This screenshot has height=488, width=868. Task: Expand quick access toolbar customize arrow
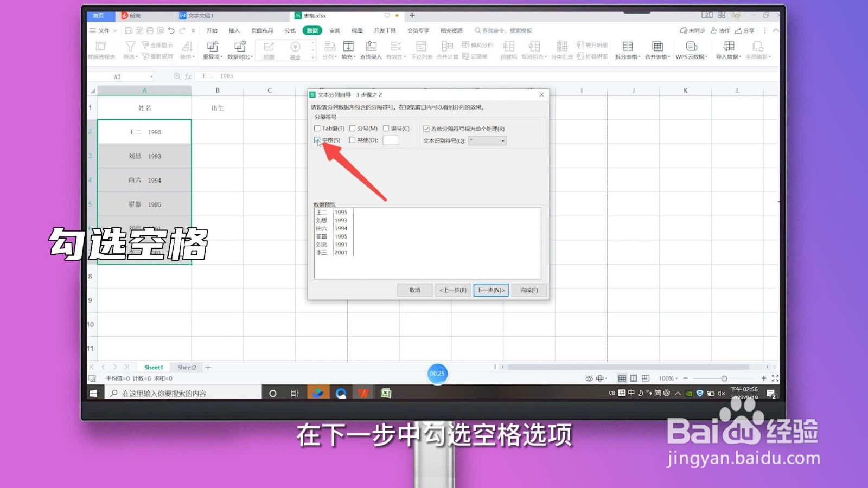[193, 30]
